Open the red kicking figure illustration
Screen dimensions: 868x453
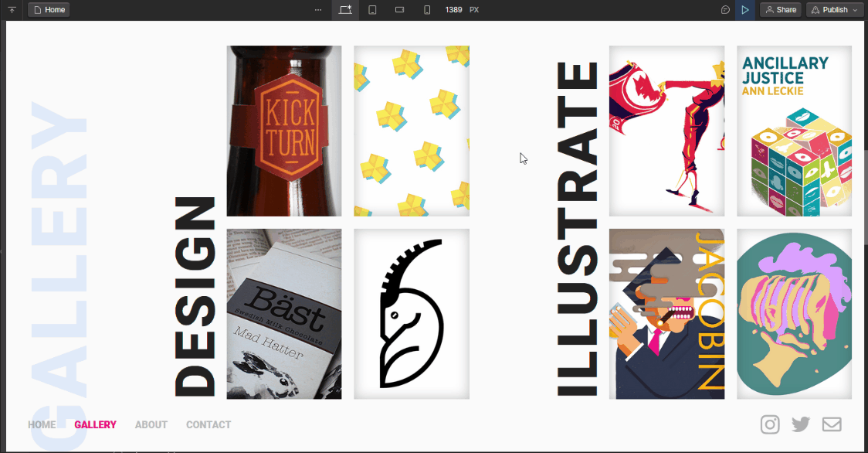666,131
